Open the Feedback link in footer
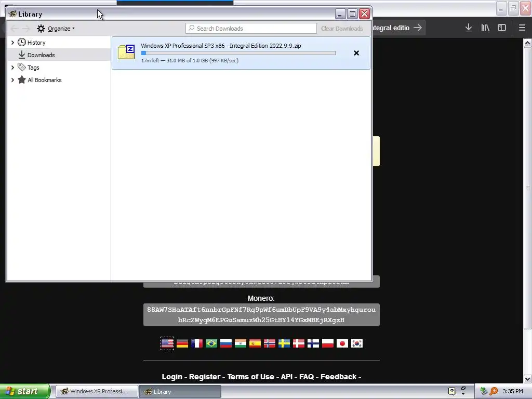Screen dimensions: 532x399 [x=339, y=377]
